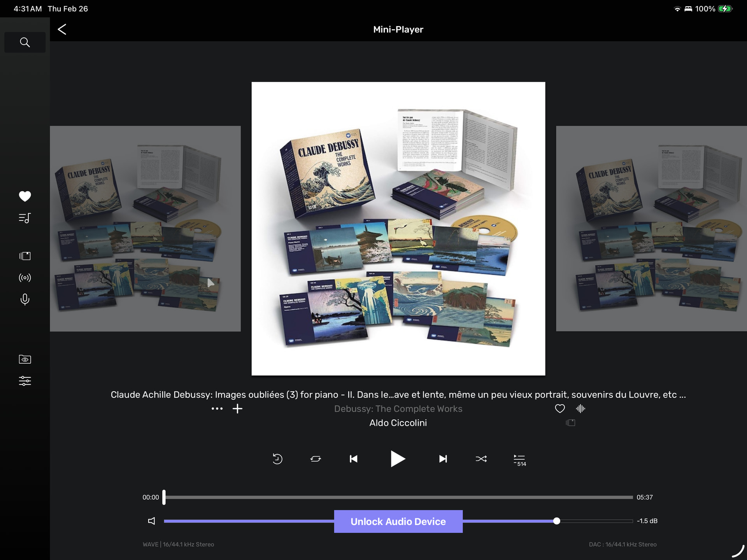Screen dimensions: 747x560
Task: Open playlists icon in sidebar
Action: click(25, 218)
